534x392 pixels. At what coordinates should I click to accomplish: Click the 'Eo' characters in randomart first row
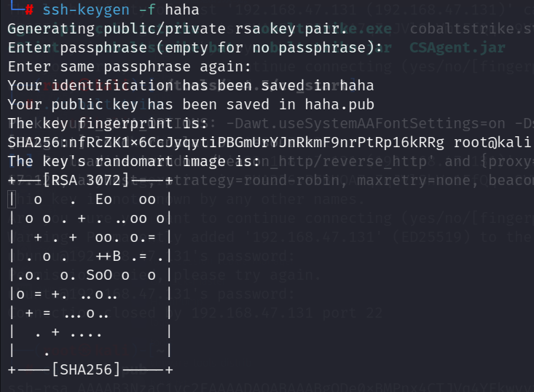(103, 200)
